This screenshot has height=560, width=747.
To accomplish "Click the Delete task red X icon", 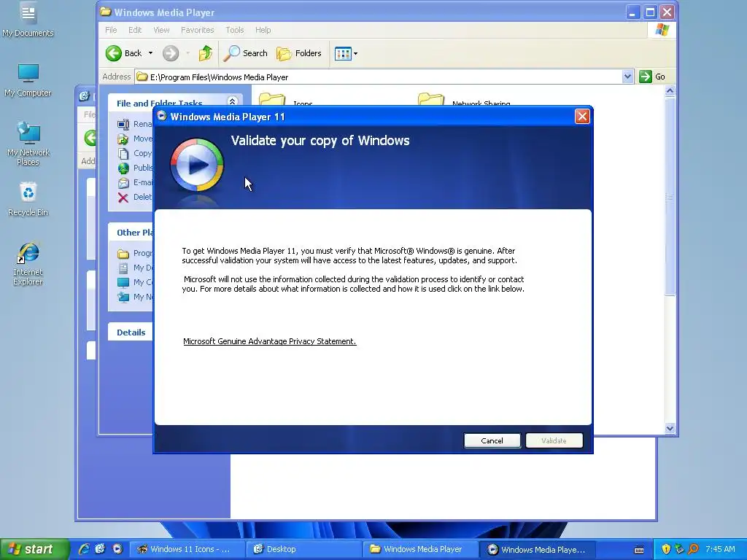I will 123,198.
